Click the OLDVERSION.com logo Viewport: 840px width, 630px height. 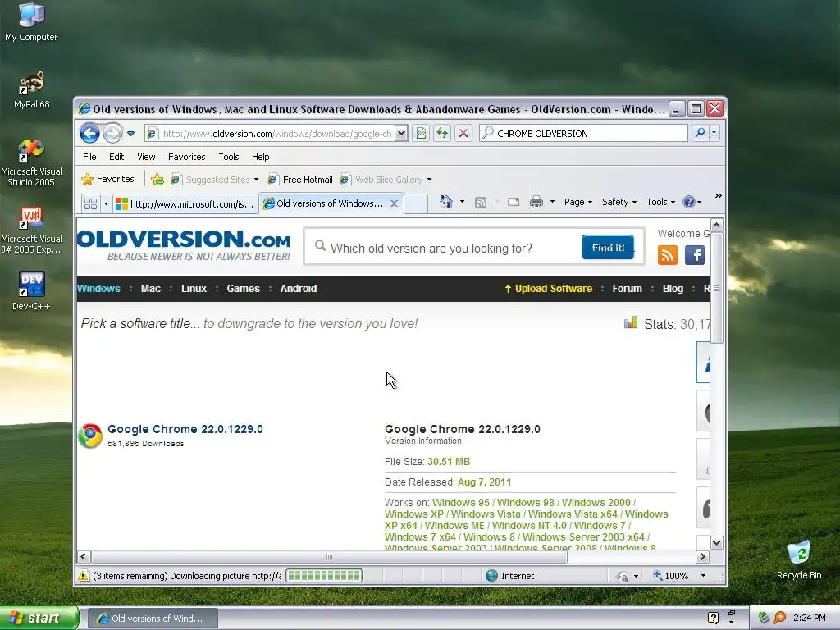pyautogui.click(x=184, y=245)
